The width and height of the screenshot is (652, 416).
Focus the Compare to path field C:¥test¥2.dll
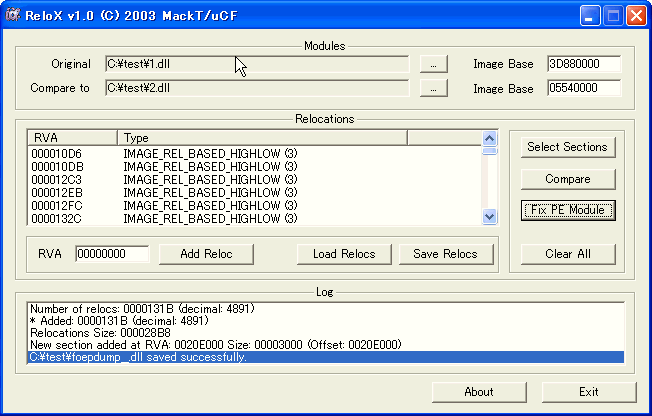[257, 88]
